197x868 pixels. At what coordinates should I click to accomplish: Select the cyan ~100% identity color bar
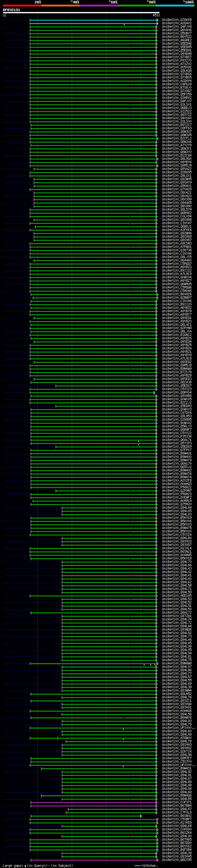pyautogui.click(x=175, y=6)
